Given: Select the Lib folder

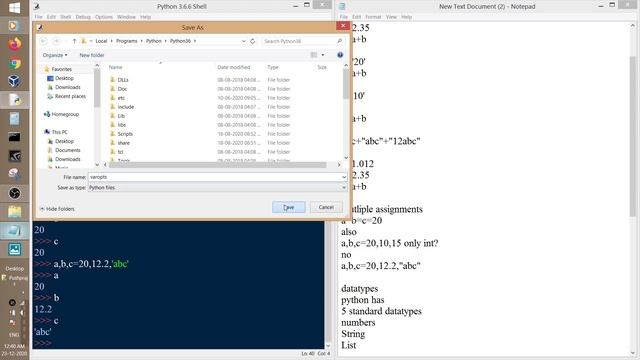Looking at the screenshot, I should pyautogui.click(x=121, y=116).
